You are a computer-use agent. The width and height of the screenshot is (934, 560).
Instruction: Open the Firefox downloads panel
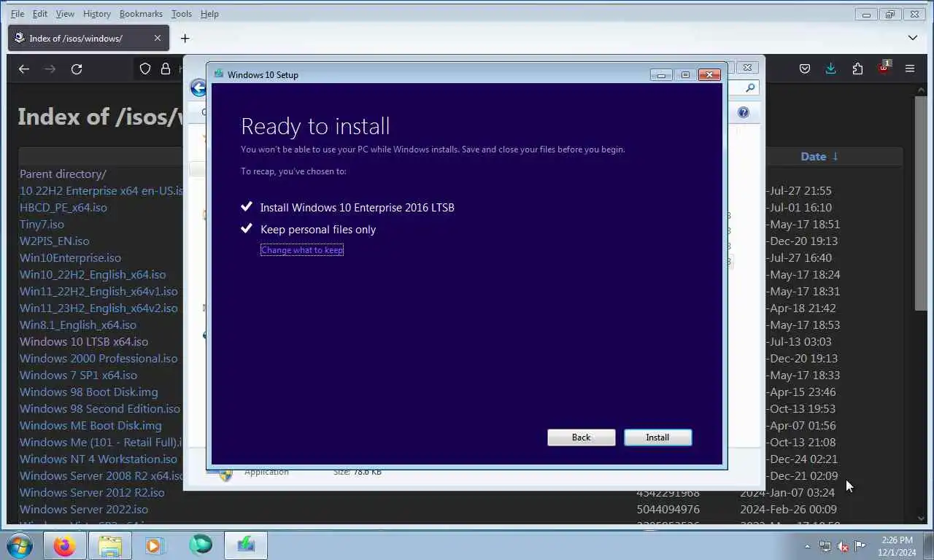(x=830, y=69)
